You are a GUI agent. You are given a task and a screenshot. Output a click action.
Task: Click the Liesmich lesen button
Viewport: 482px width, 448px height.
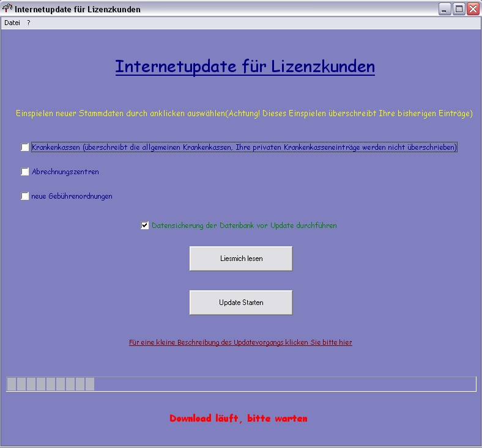tap(241, 259)
